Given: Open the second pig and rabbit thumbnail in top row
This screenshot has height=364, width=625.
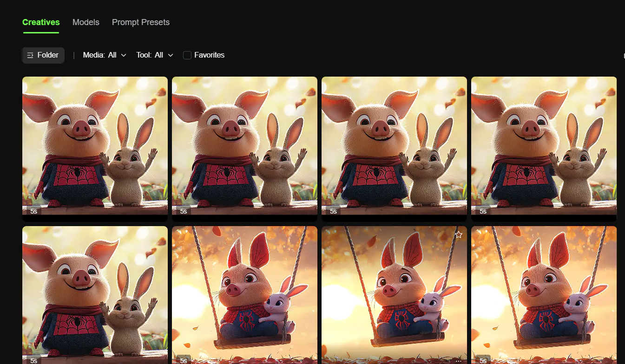Looking at the screenshot, I should pyautogui.click(x=244, y=149).
